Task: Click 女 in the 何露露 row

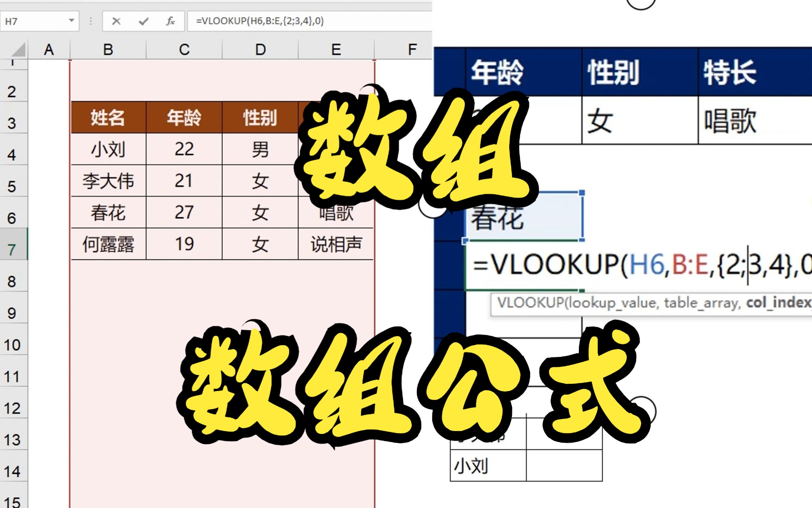Action: pos(260,244)
